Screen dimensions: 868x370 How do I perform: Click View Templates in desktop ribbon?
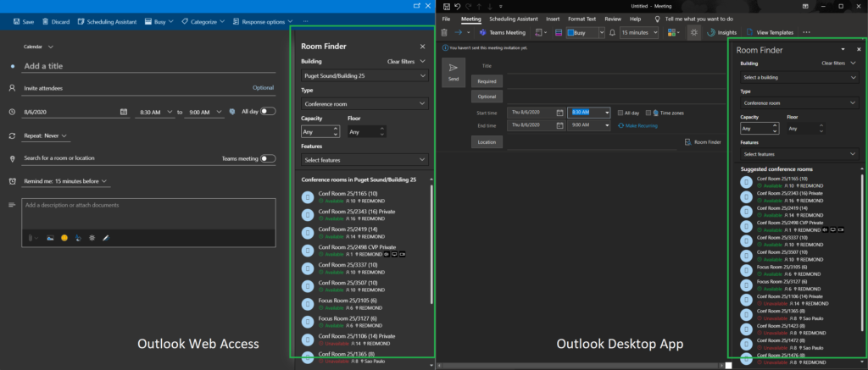tap(770, 33)
